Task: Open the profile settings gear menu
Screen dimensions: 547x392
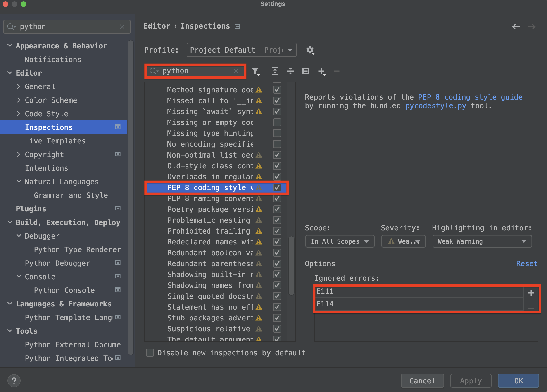Action: (x=310, y=50)
